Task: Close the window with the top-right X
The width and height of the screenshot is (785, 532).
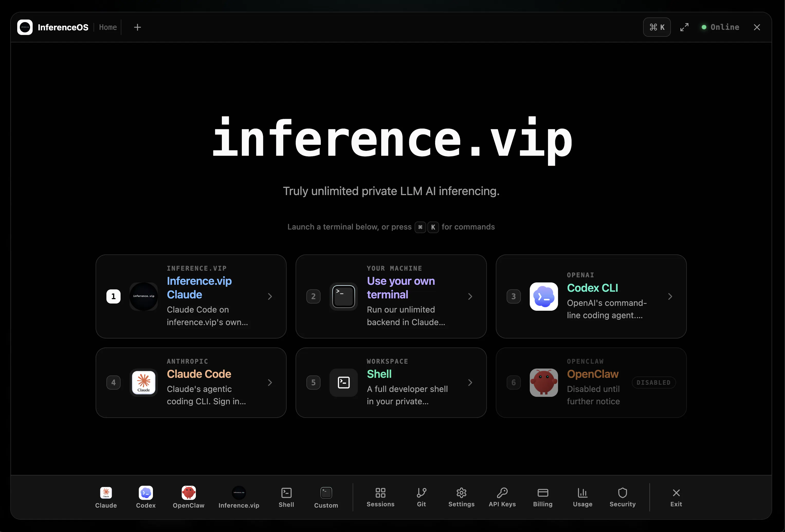Action: [x=757, y=27]
